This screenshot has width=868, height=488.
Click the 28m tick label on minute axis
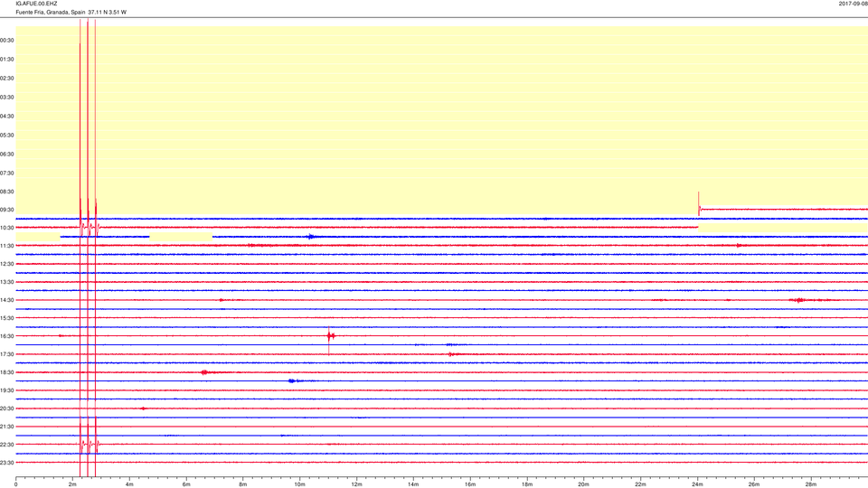point(810,484)
